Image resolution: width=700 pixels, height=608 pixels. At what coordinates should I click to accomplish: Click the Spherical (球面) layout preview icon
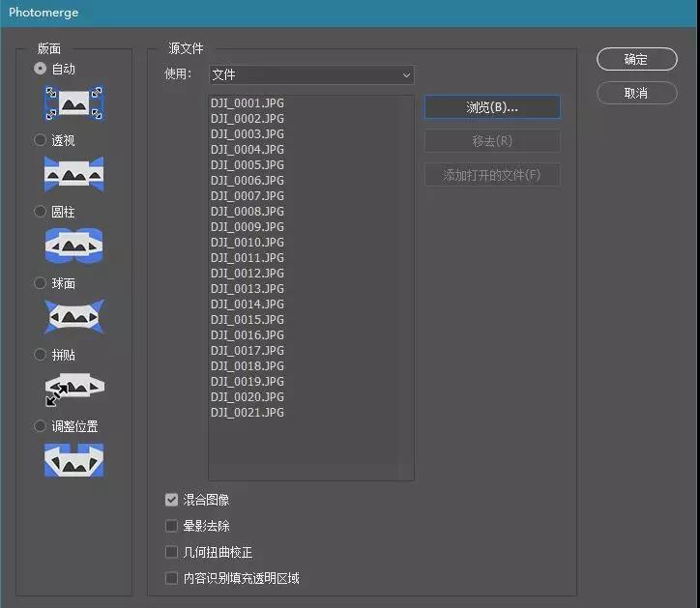74,316
